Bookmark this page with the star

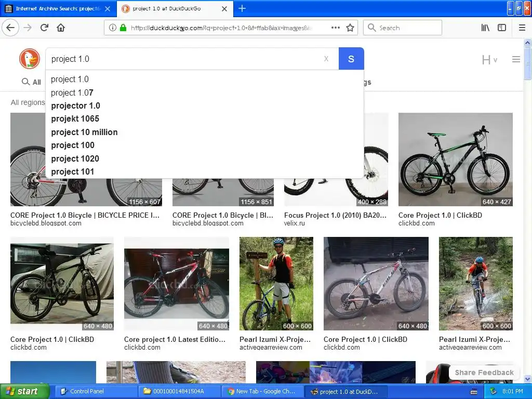350,28
